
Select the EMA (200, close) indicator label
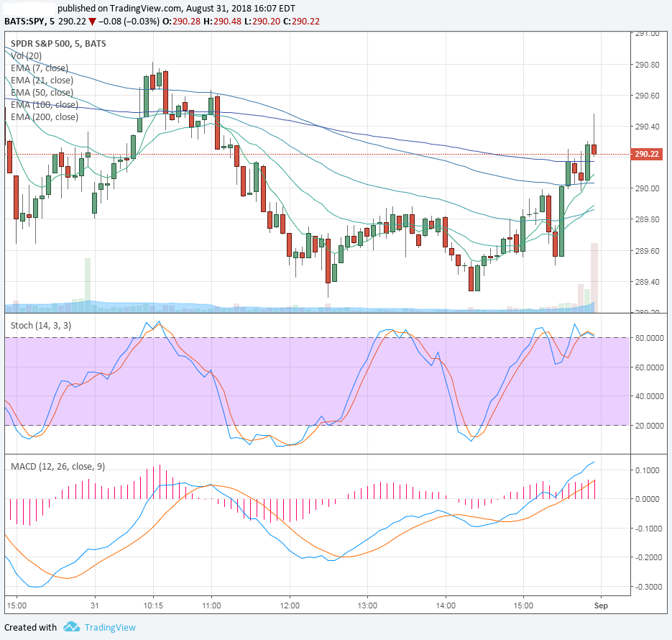click(45, 117)
